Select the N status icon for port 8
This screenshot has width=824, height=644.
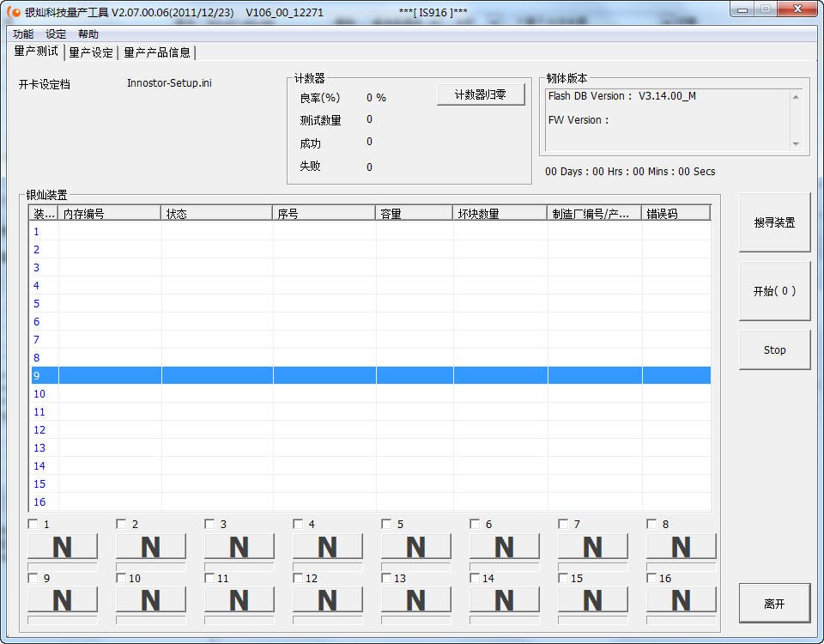pos(682,547)
